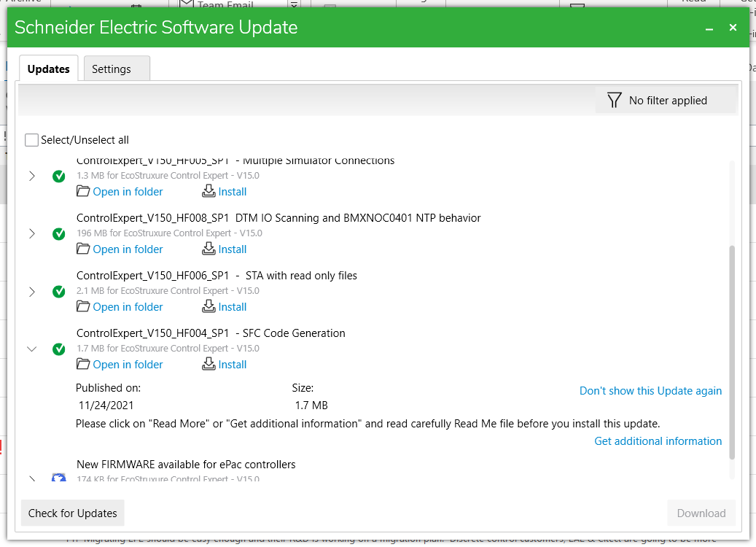756x547 pixels.
Task: Click install tray icon for HF006_SP1
Action: point(209,306)
